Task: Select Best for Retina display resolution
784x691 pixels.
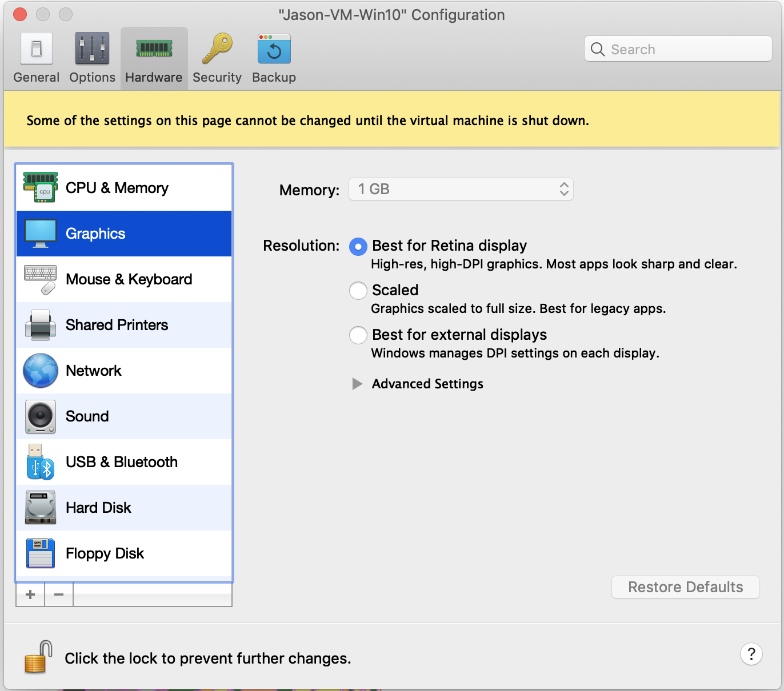Action: point(358,247)
